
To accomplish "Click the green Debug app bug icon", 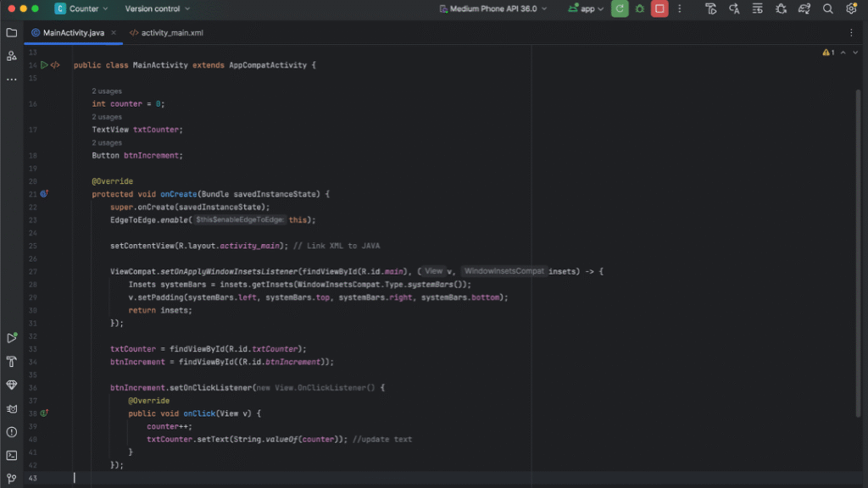I will pos(639,8).
